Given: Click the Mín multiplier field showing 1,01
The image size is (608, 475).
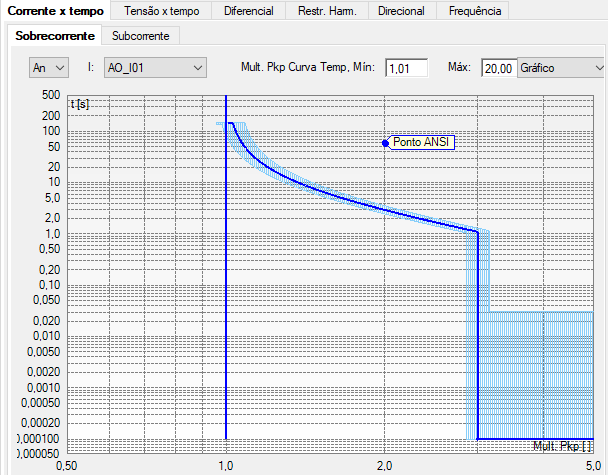Looking at the screenshot, I should click(406, 68).
